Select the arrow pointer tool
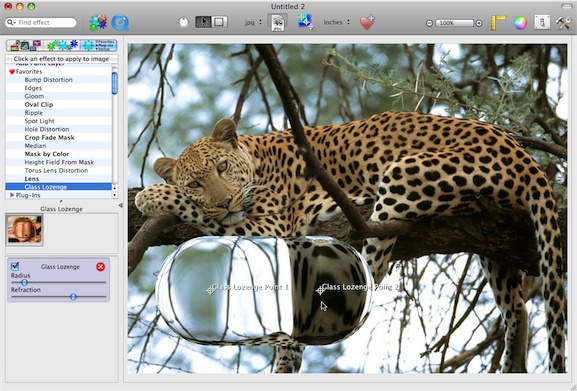The width and height of the screenshot is (577, 391). [203, 22]
